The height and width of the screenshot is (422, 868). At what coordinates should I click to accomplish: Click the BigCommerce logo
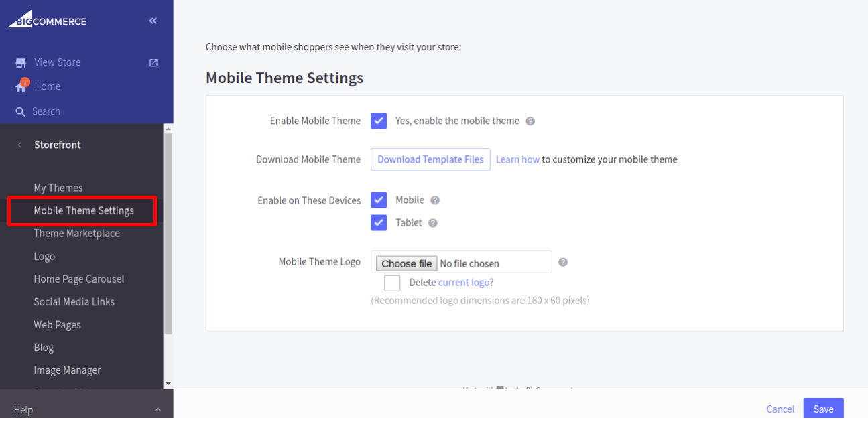pyautogui.click(x=48, y=20)
